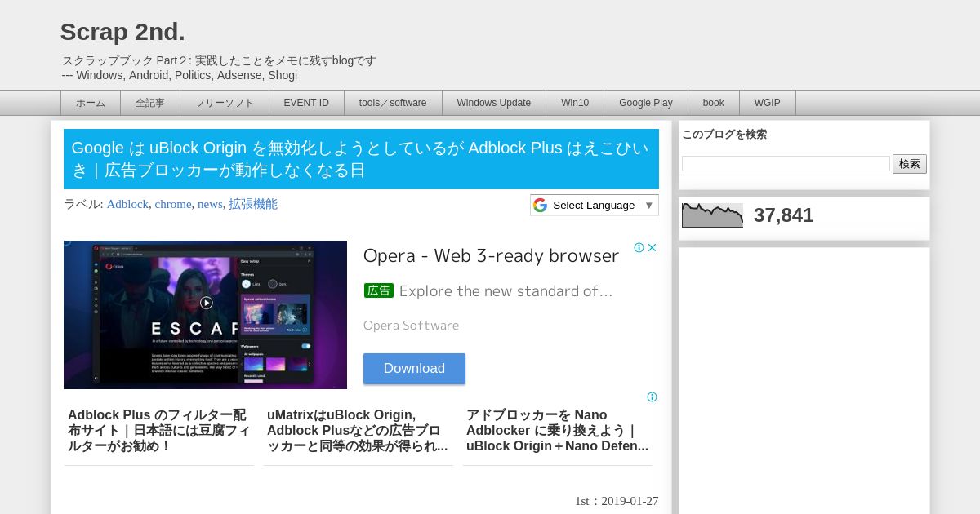This screenshot has width=980, height=514.
Task: Open the Win10 menu tab
Action: click(x=575, y=103)
